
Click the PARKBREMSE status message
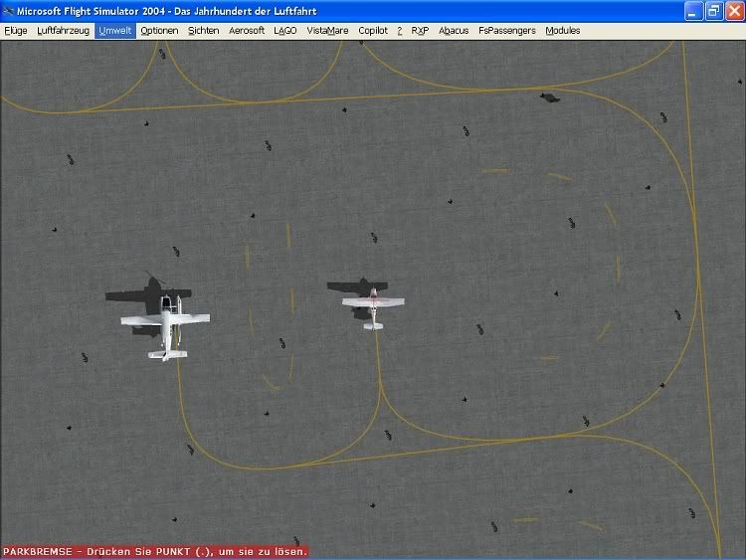(x=155, y=552)
